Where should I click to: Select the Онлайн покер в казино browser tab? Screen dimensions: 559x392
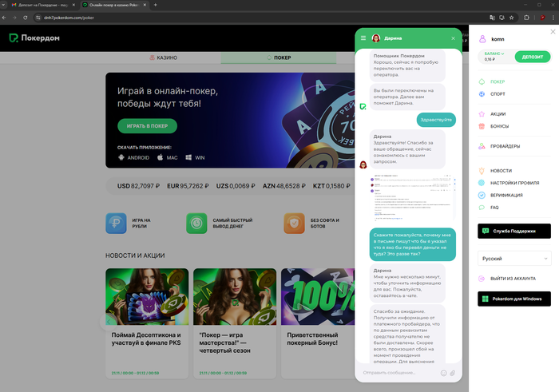[x=115, y=5]
